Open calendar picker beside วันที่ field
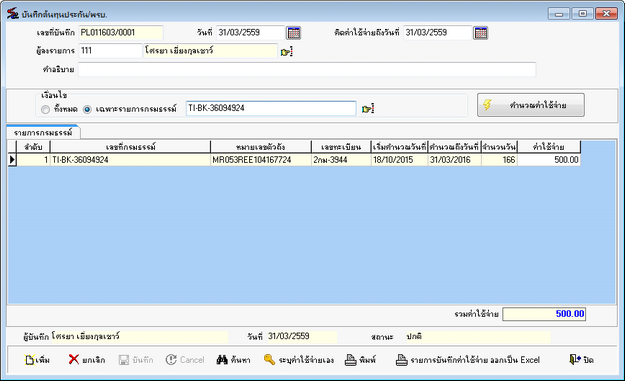625x381 pixels. coord(293,33)
